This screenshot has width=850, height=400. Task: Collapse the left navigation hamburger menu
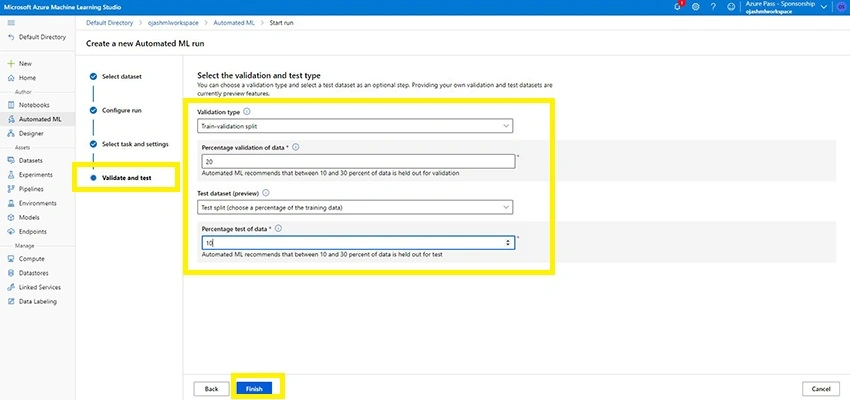click(11, 23)
